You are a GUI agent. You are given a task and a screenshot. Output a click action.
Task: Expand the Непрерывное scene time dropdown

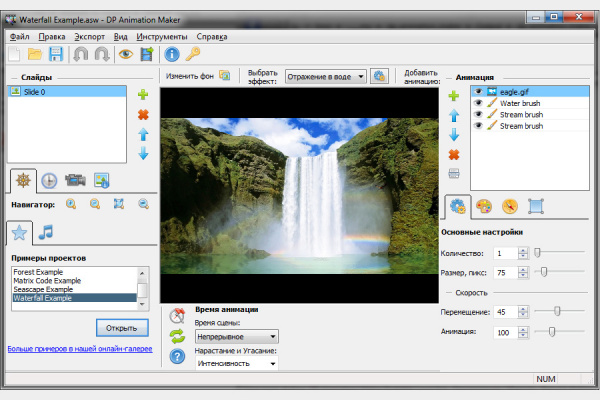[x=237, y=337]
